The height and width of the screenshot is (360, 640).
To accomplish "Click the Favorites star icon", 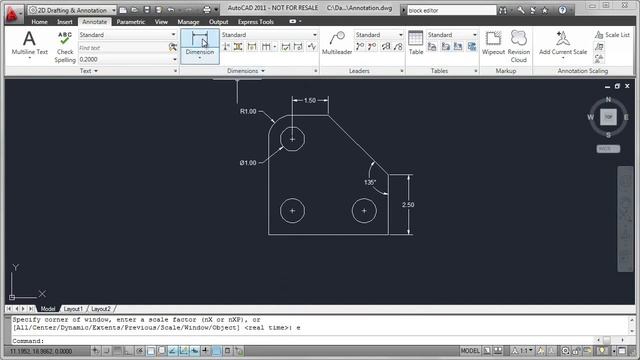I will coord(544,10).
